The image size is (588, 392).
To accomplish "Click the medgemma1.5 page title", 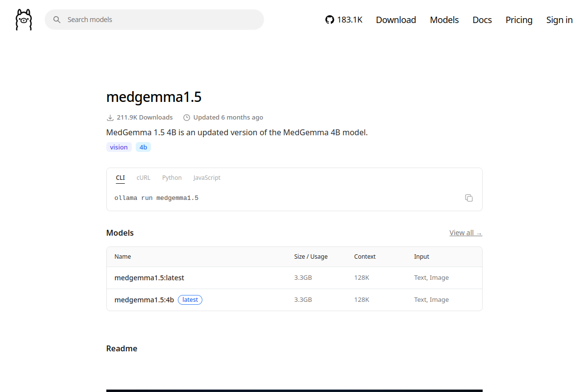I will 154,97.
